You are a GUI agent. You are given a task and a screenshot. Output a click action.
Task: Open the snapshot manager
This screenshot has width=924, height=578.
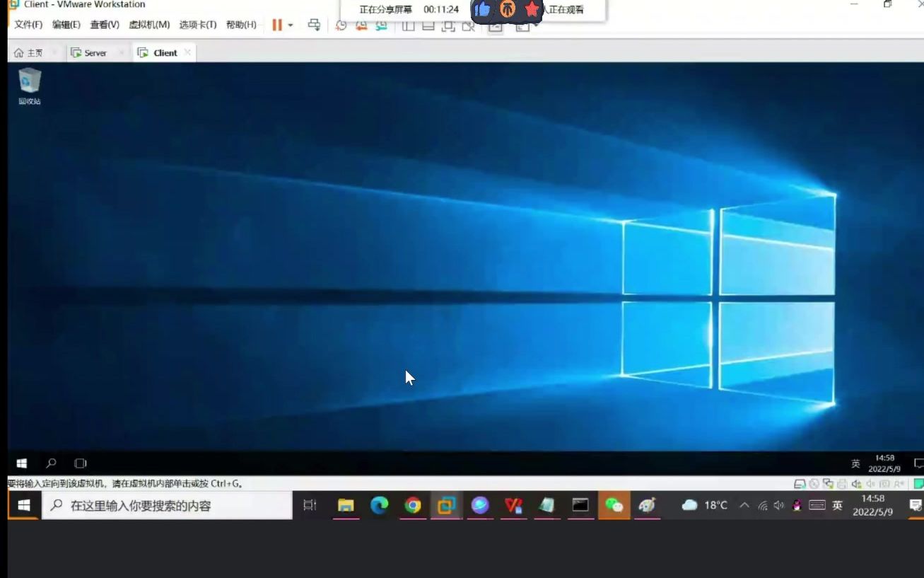click(382, 26)
